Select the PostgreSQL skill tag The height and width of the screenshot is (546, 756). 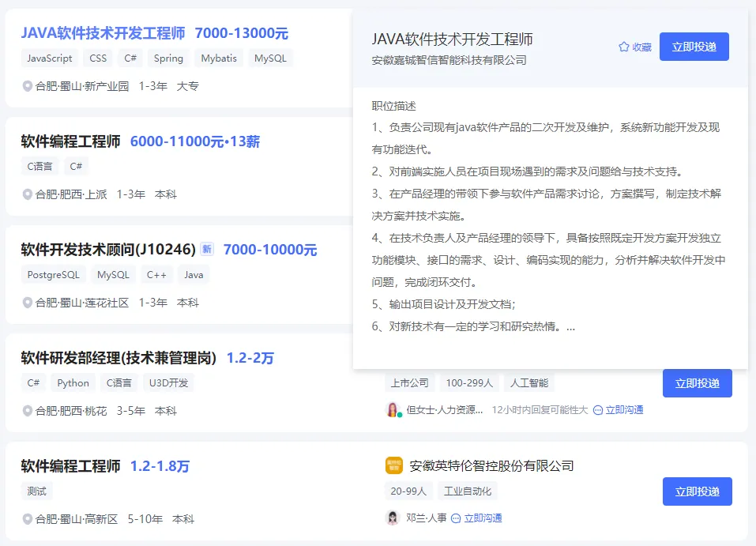coord(53,274)
